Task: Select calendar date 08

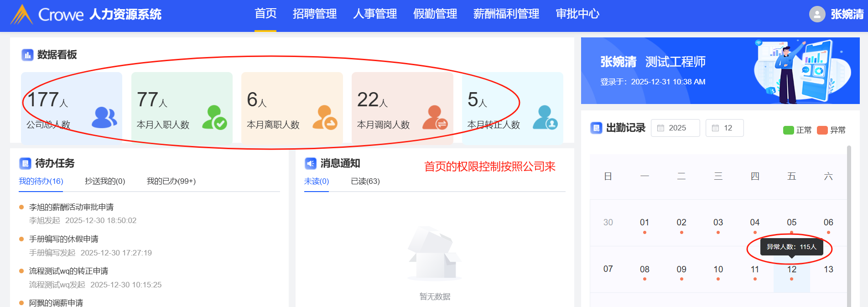Action: [645, 269]
